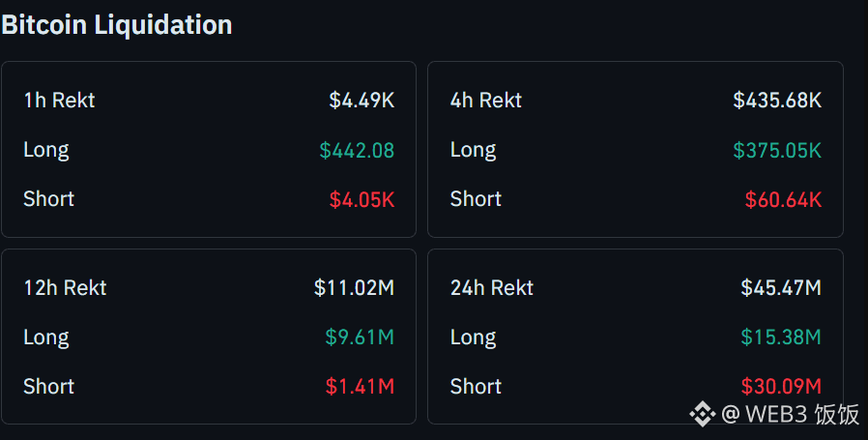Select the 1h Rekt label
This screenshot has height=440, width=868.
59,101
